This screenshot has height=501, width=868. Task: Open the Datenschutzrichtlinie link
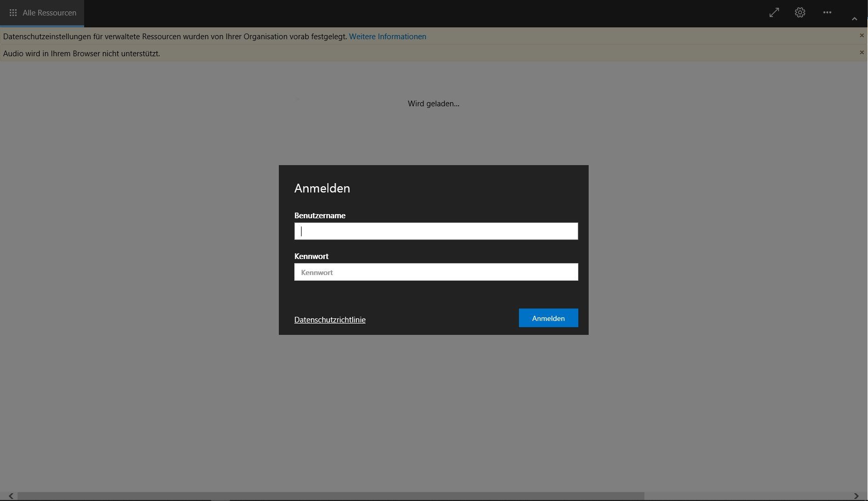tap(330, 320)
